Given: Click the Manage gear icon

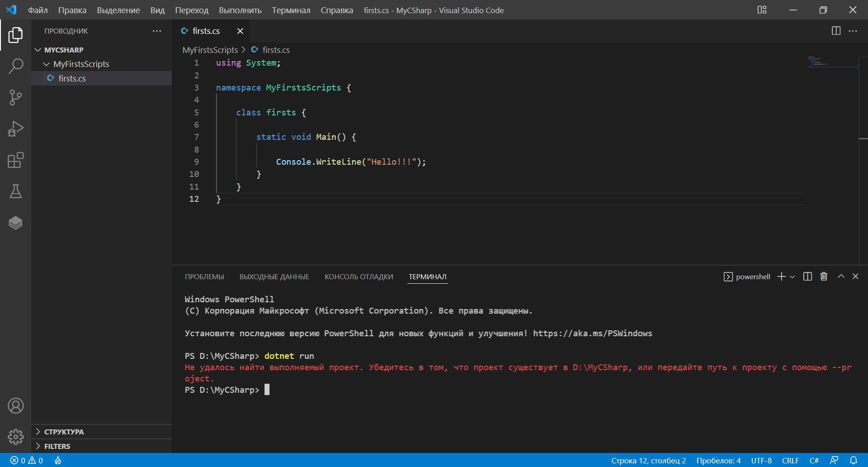Looking at the screenshot, I should 15,437.
